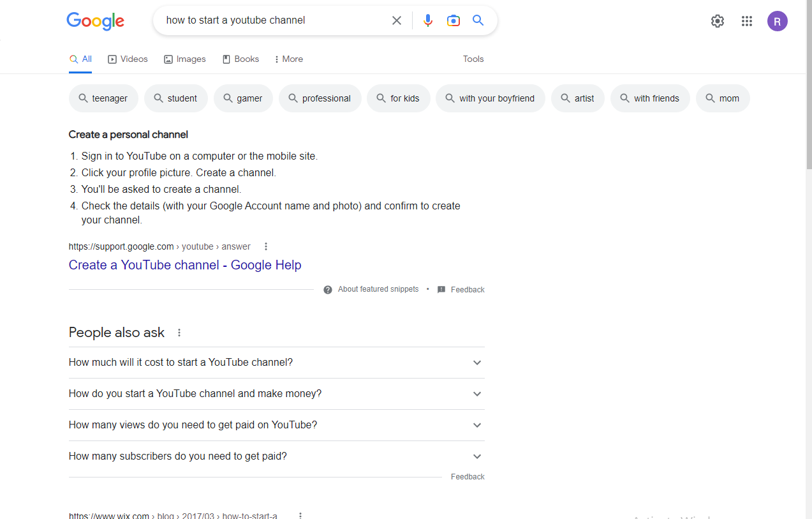The height and width of the screenshot is (519, 812).
Task: Open the account avatar labeled R
Action: [x=778, y=21]
